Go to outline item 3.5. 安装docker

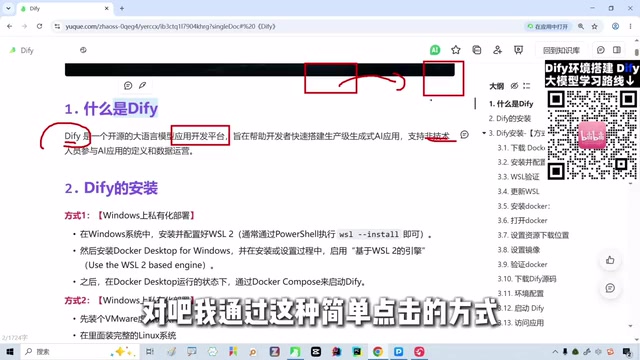coord(524,206)
